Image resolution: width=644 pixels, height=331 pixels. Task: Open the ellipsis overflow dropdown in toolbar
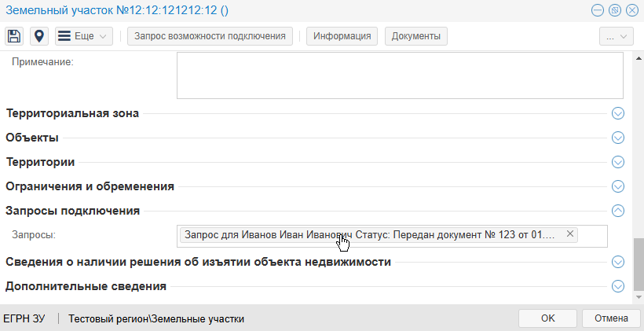point(617,36)
